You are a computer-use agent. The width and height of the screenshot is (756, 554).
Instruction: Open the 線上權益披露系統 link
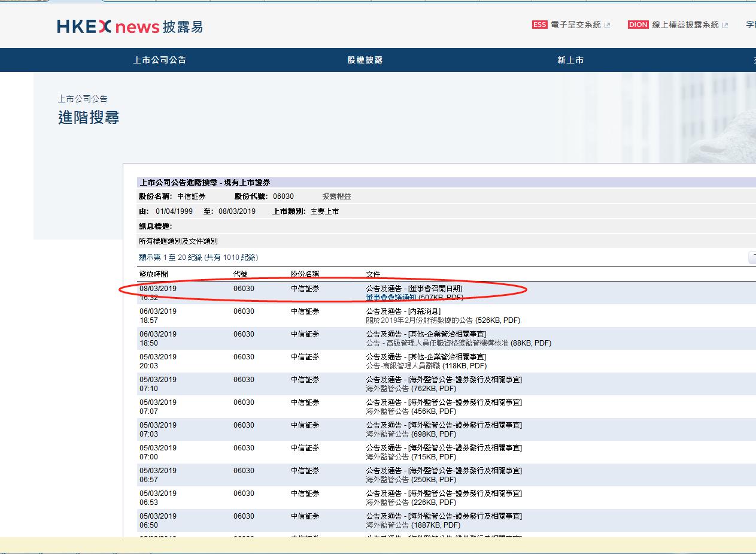(685, 25)
